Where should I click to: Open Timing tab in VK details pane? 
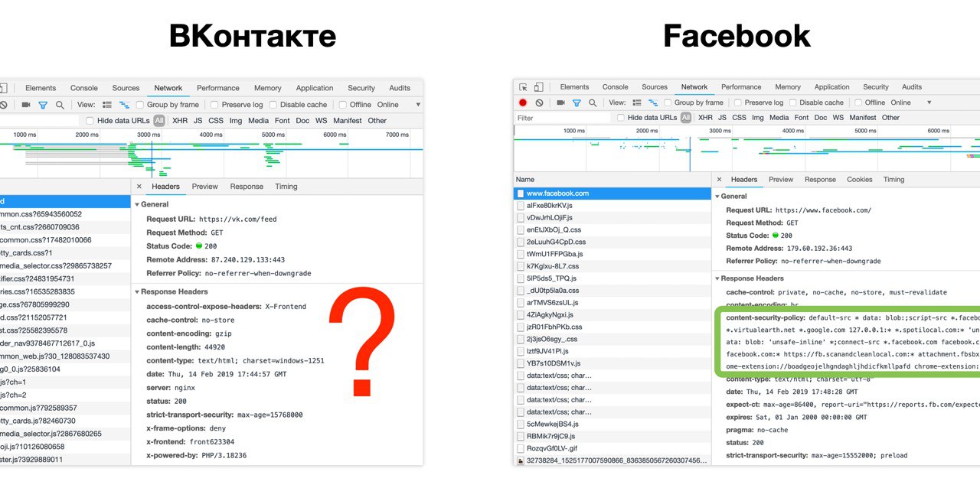286,187
